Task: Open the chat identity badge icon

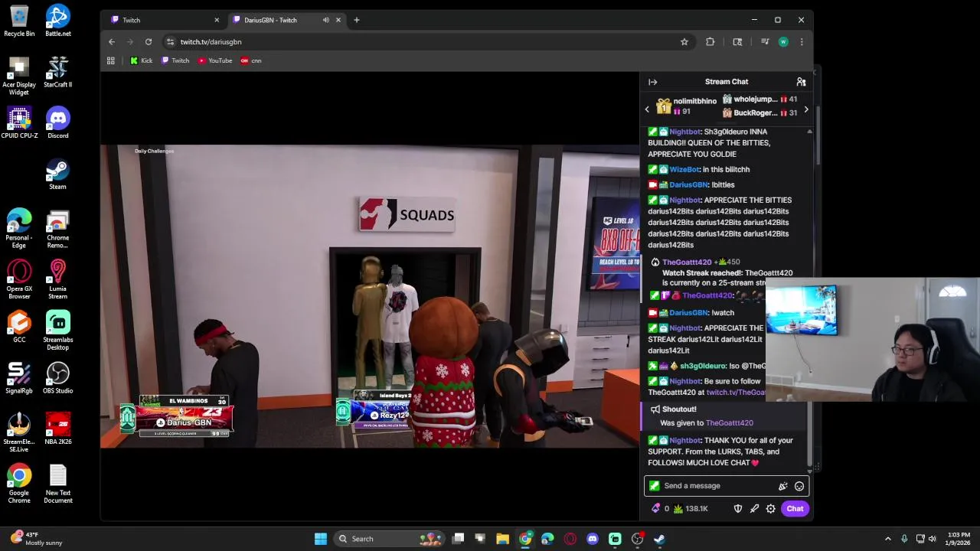Action: [654, 486]
